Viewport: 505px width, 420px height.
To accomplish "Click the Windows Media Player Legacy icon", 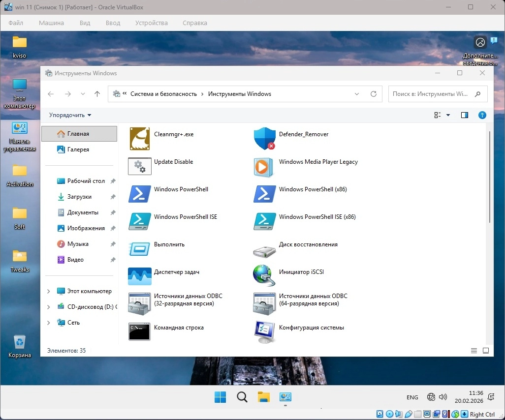I will click(x=264, y=167).
